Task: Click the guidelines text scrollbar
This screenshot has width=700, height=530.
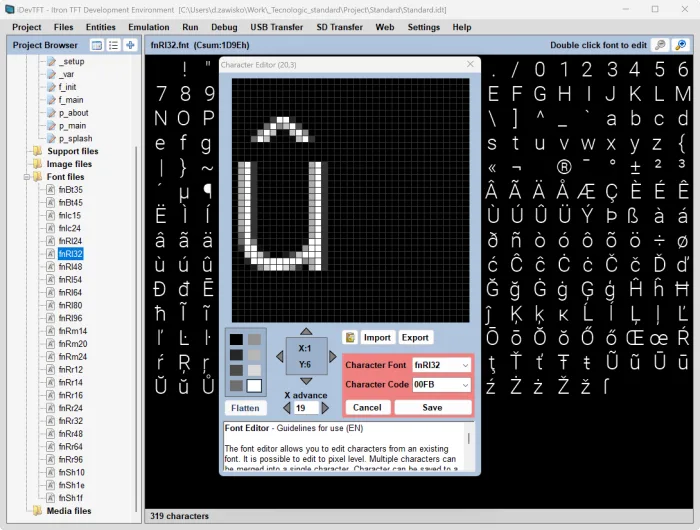Action: [468, 438]
